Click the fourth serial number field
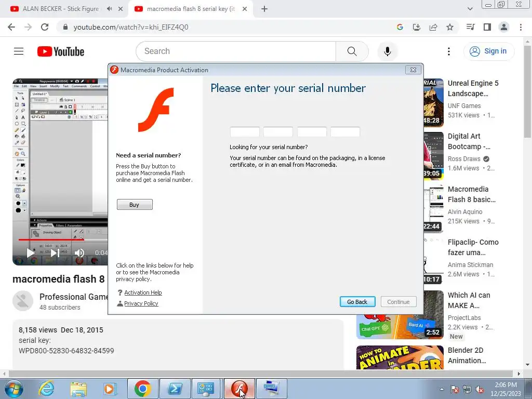Image resolution: width=532 pixels, height=399 pixels. (345, 131)
